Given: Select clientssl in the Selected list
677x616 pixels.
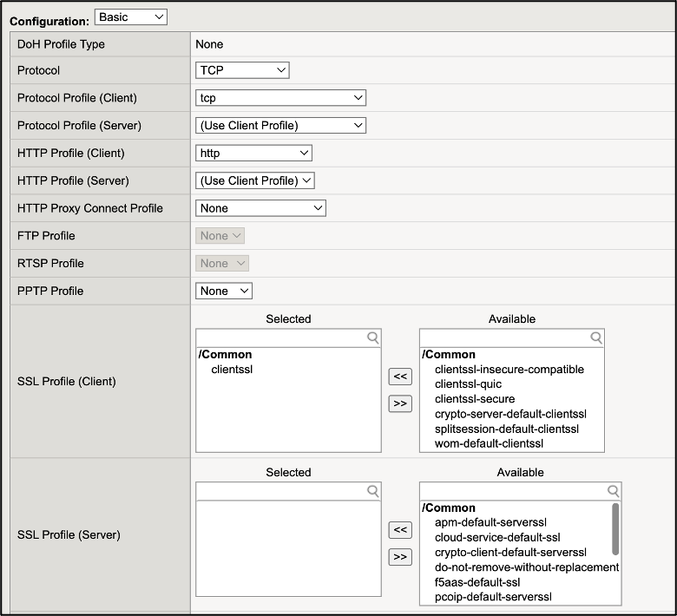Looking at the screenshot, I should pyautogui.click(x=232, y=370).
